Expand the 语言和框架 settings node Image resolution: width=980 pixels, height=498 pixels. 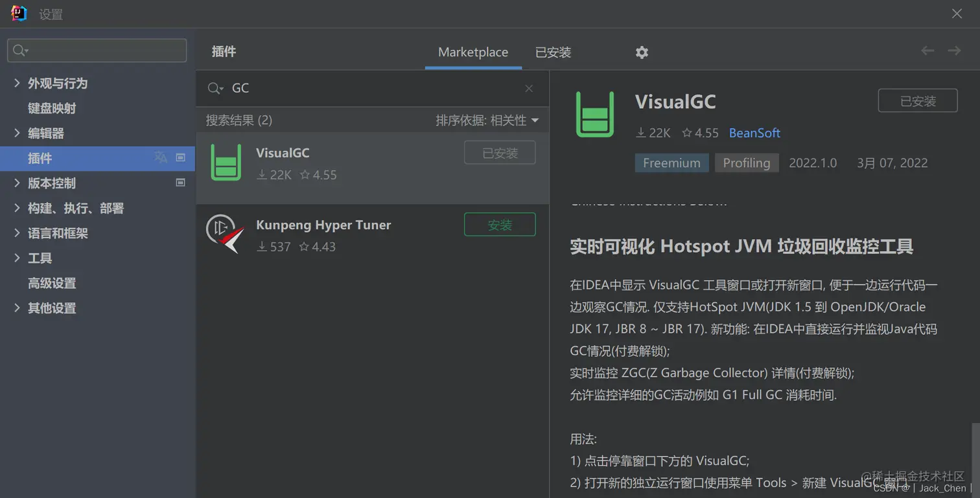tap(17, 232)
